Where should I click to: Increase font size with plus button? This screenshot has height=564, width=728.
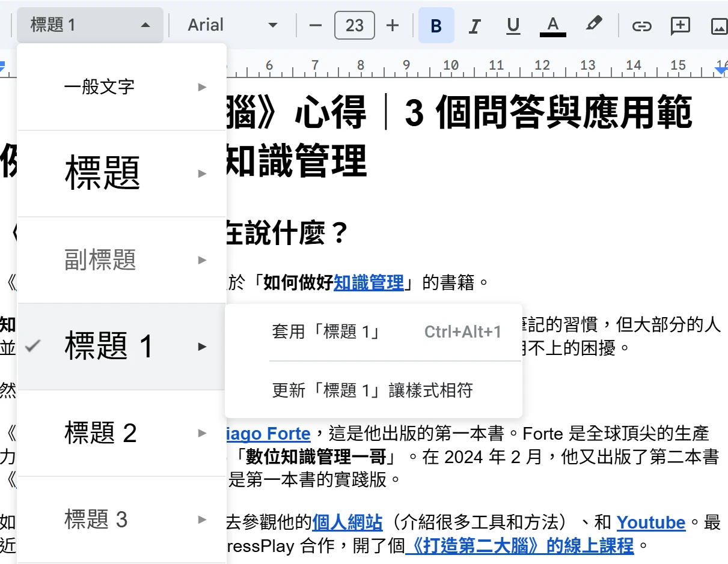392,25
